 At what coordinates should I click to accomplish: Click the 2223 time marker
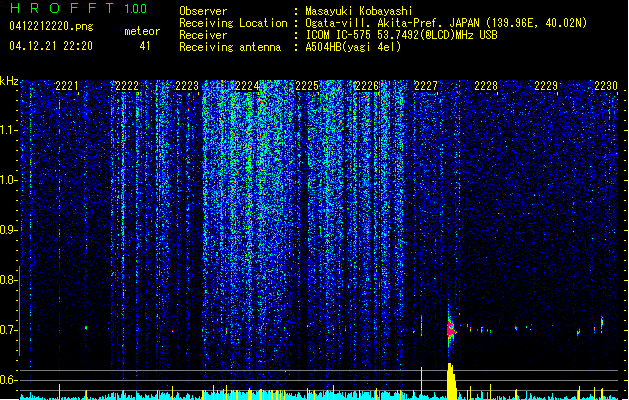click(187, 86)
